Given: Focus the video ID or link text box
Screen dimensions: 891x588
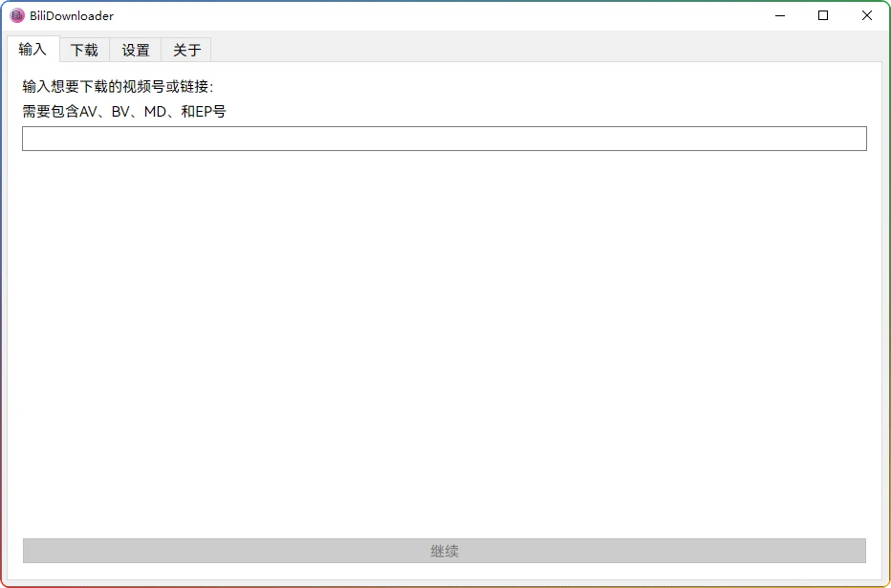Looking at the screenshot, I should tap(444, 139).
